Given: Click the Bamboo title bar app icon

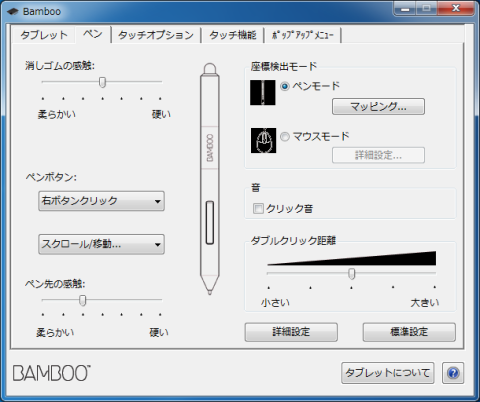Looking at the screenshot, I should [x=13, y=11].
